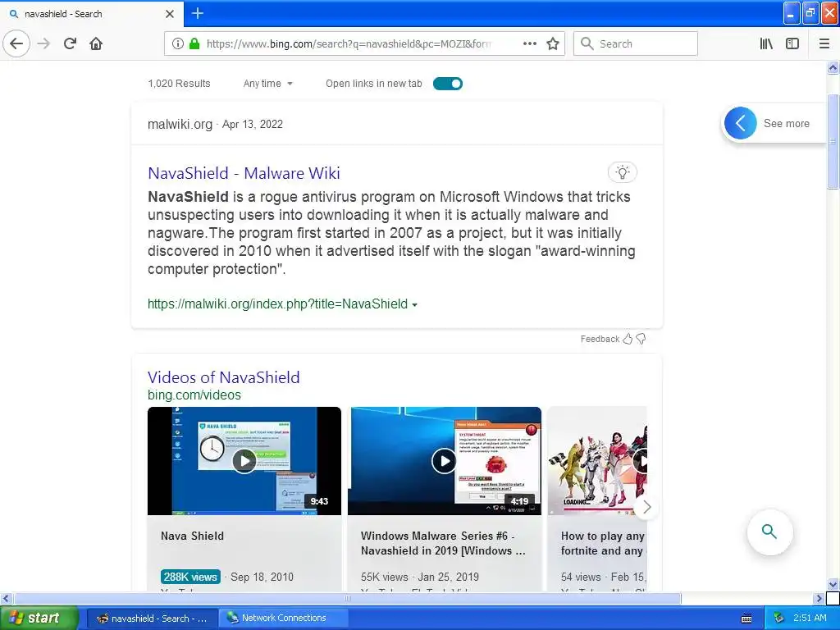
Task: Open the NavaShield - Malware Wiki link
Action: coord(244,173)
